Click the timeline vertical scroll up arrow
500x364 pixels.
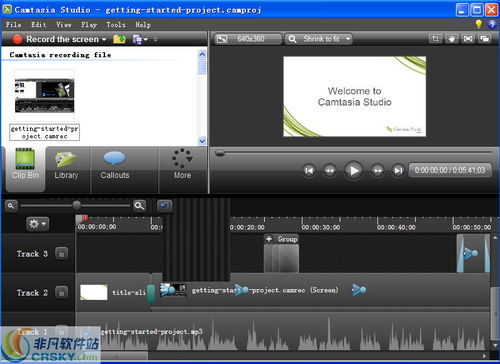tap(495, 238)
